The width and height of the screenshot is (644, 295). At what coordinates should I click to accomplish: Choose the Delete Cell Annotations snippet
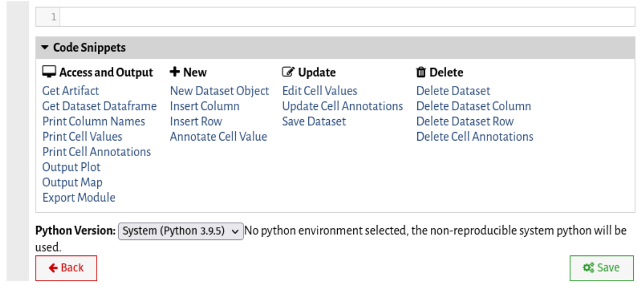coord(475,136)
